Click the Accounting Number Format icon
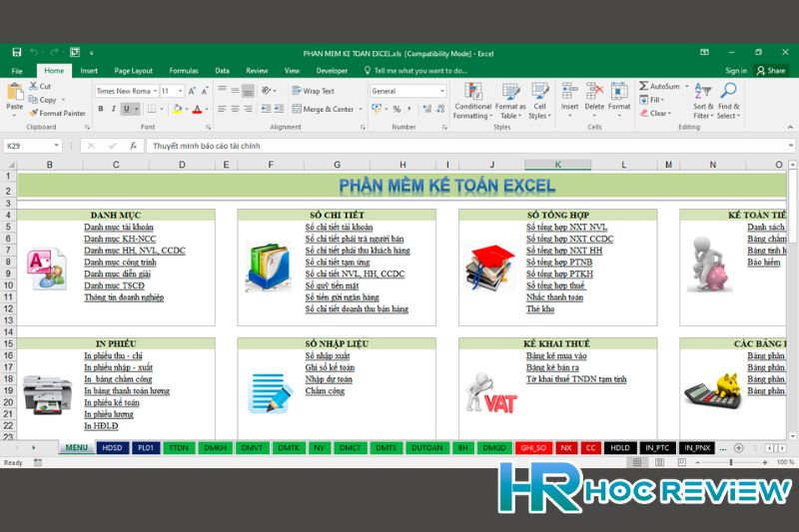The height and width of the screenshot is (532, 799). click(377, 109)
